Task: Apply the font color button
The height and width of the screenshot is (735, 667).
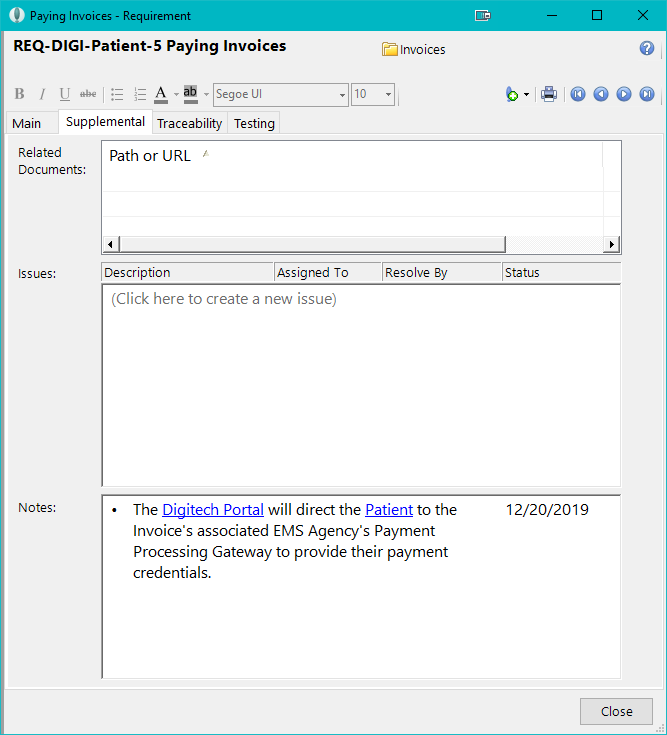Action: (161, 94)
